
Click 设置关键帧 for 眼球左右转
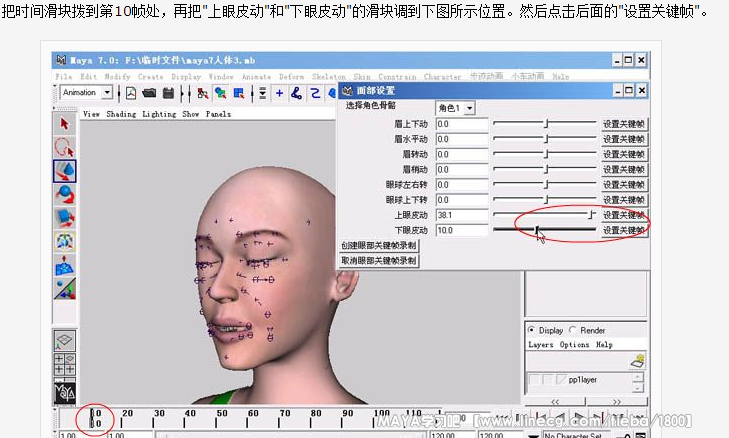[x=624, y=185]
